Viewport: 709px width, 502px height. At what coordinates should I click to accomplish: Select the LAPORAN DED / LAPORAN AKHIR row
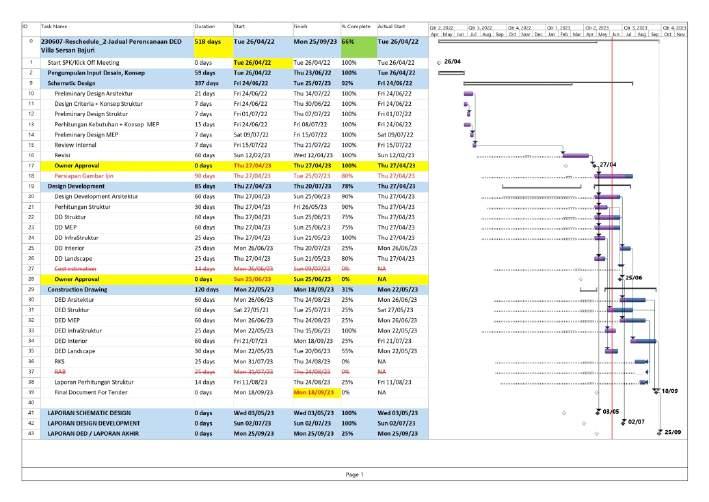225,434
